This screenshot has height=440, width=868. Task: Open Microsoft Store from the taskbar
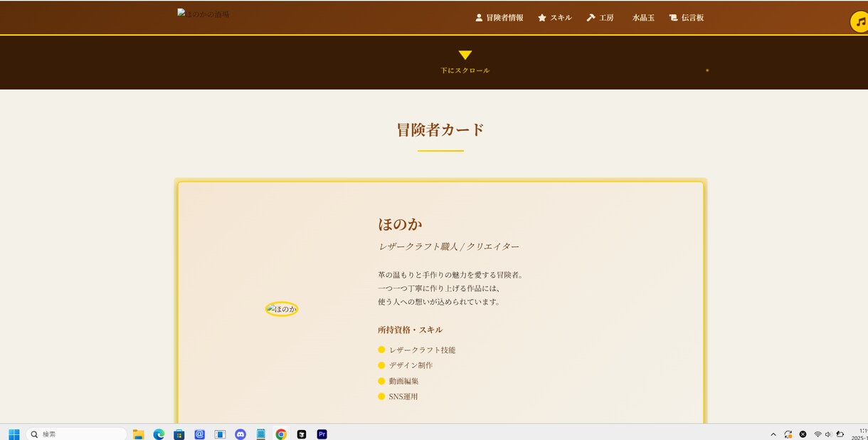click(179, 434)
